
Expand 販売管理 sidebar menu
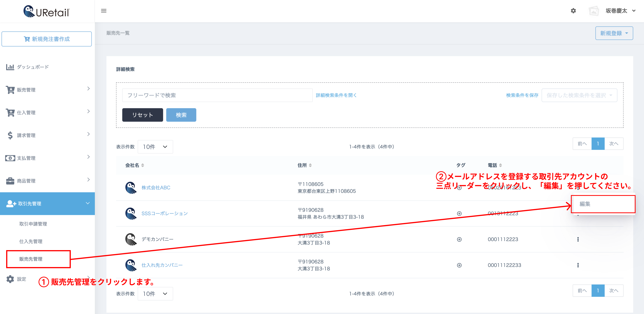pyautogui.click(x=48, y=89)
